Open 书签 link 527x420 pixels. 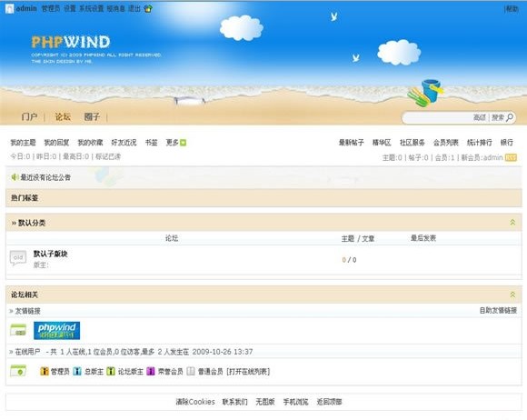coord(151,143)
